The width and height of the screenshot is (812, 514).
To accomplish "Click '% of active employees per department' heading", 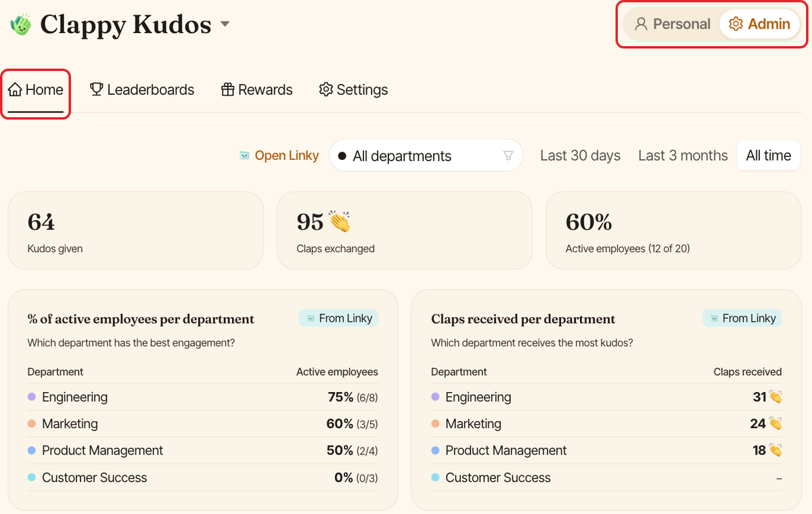I will click(x=141, y=319).
